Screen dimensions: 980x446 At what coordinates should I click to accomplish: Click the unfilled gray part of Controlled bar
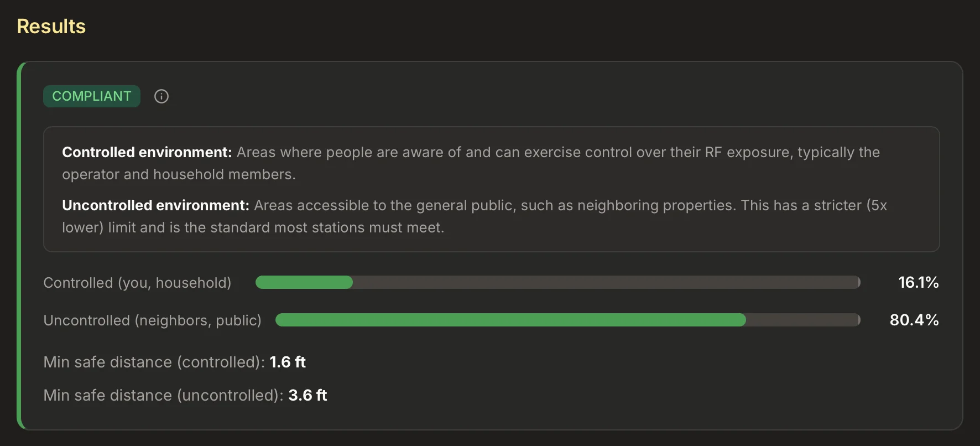point(607,282)
